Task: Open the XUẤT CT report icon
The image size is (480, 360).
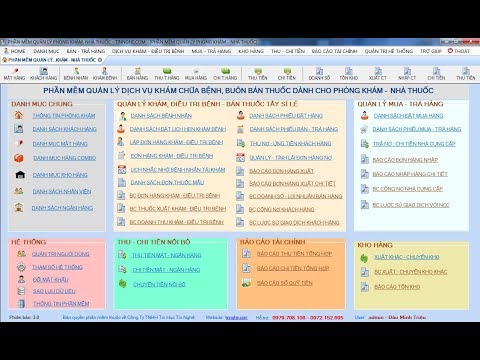Action: pyautogui.click(x=378, y=74)
